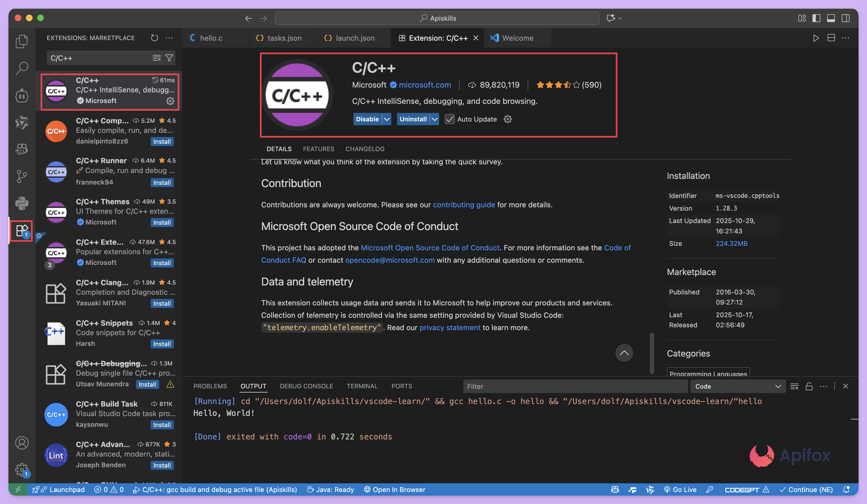The height and width of the screenshot is (504, 867).
Task: Open the Source Control view
Action: tap(22, 176)
